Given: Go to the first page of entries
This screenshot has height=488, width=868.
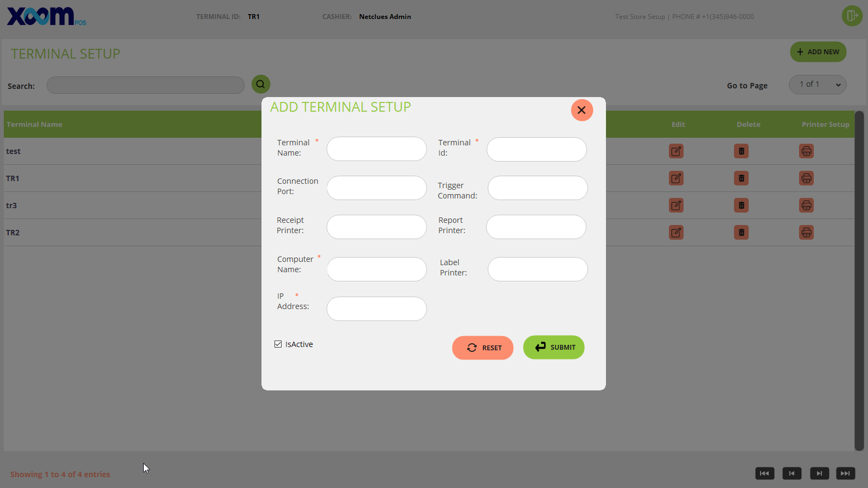Looking at the screenshot, I should 764,473.
